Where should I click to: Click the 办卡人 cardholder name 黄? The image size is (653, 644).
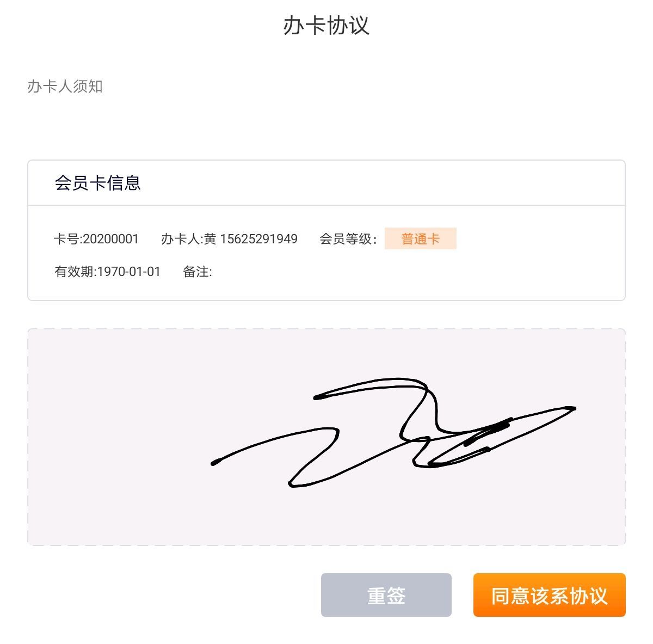coord(210,239)
